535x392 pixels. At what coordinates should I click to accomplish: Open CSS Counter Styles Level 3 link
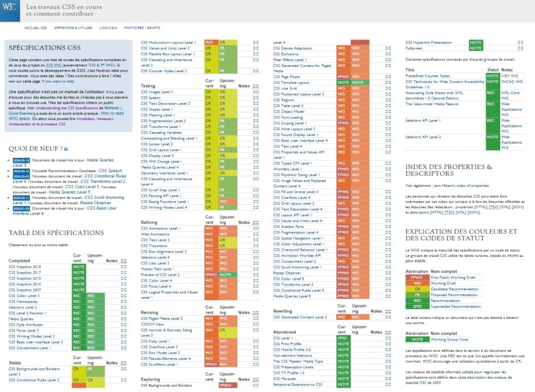(164, 71)
